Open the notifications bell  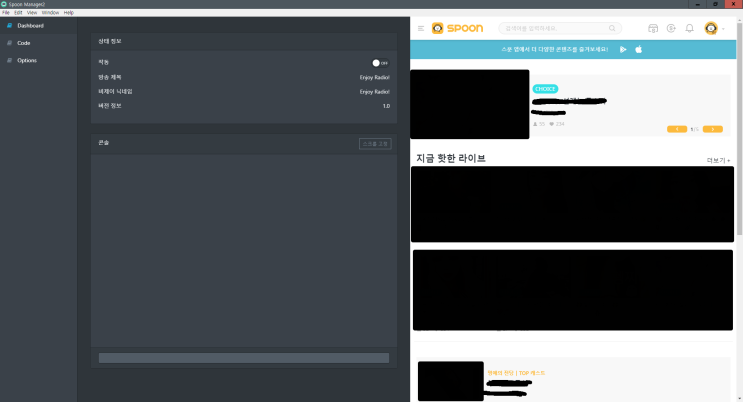689,28
